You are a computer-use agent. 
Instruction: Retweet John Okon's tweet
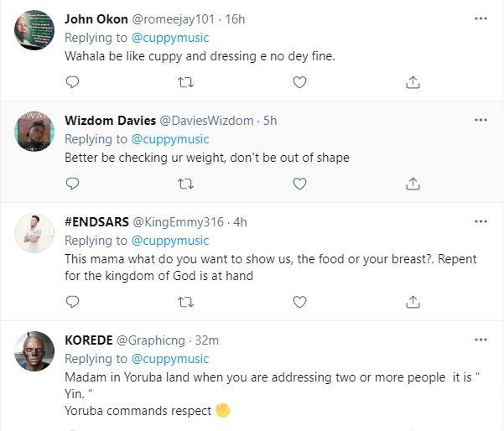[186, 82]
